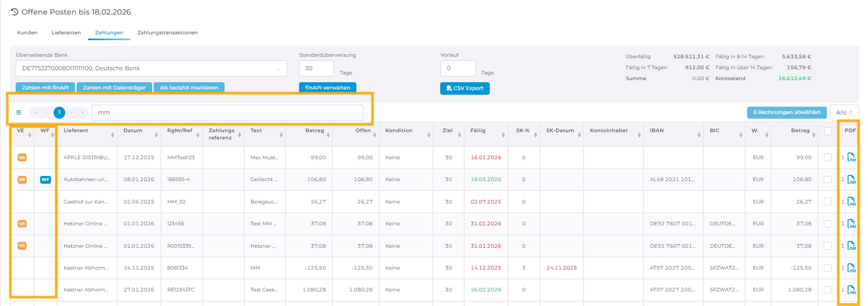This screenshot has width=868, height=306.
Task: Toggle the select-all checkbox in table header
Action: [x=828, y=131]
